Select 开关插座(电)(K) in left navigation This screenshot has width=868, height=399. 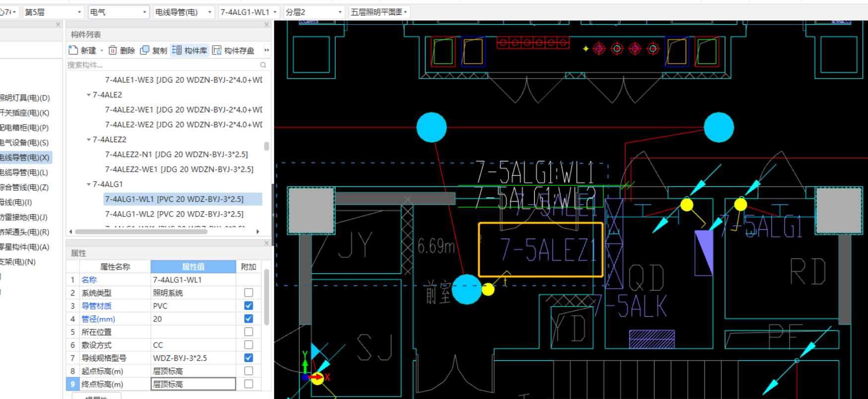coord(25,113)
